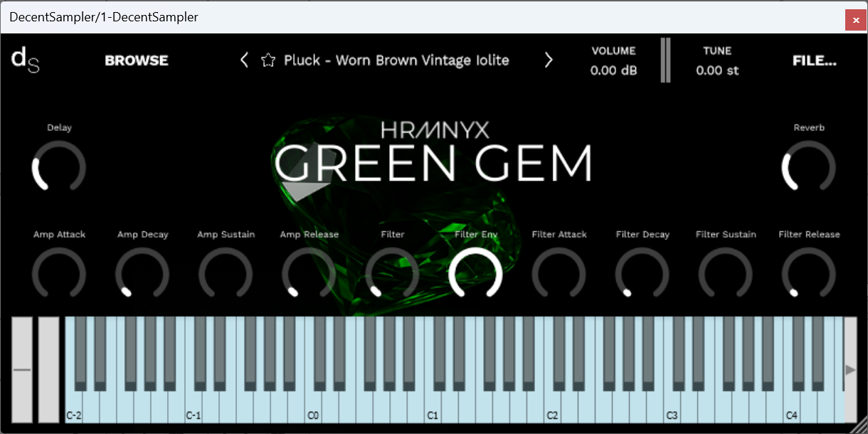
Task: Open the FILE... menu
Action: (x=815, y=60)
